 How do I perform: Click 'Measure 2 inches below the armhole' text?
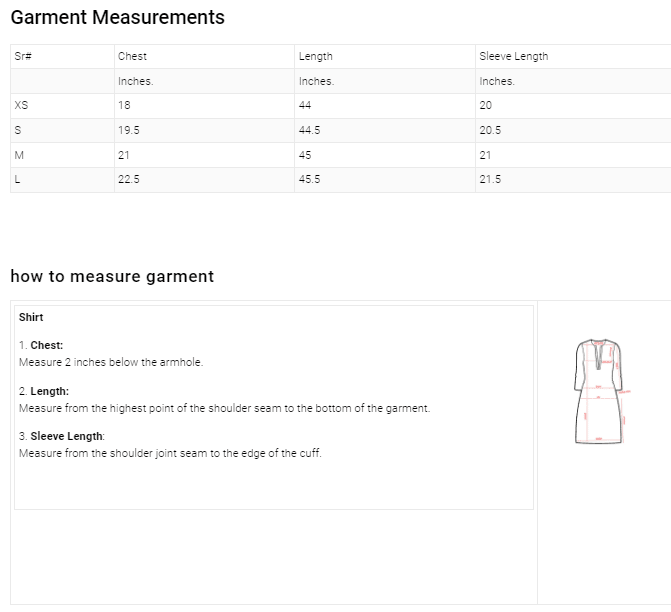point(111,362)
